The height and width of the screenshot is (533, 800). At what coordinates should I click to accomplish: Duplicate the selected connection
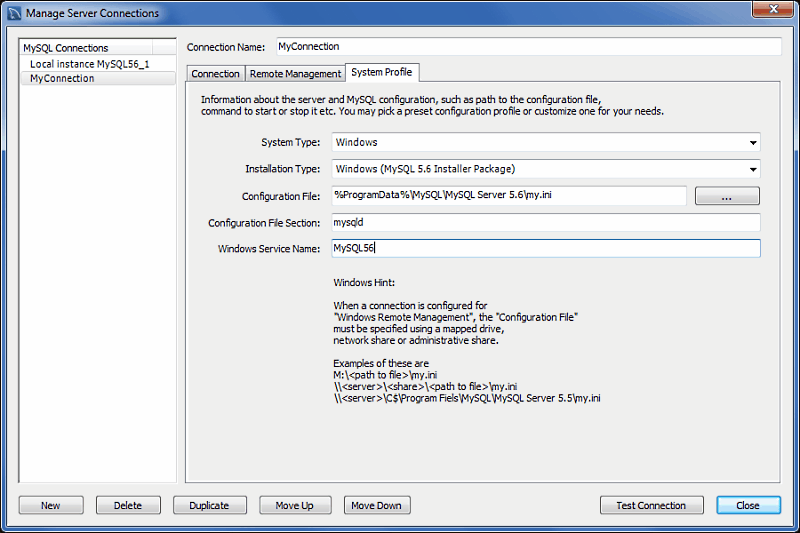(209, 505)
